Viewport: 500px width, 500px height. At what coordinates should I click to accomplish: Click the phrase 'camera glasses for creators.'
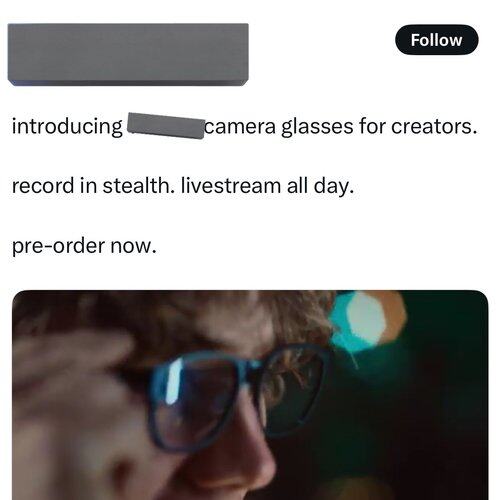[x=340, y=127]
